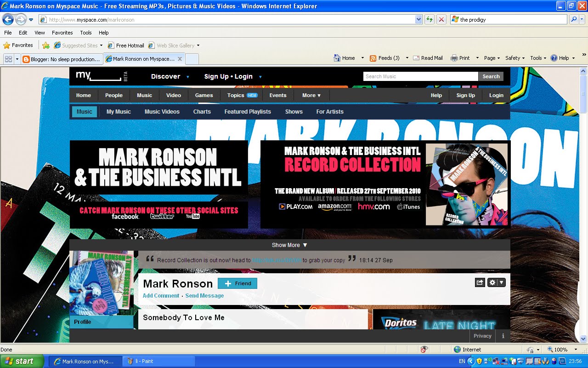Open the gear settings dropdown on profile
The height and width of the screenshot is (368, 588).
tap(496, 282)
